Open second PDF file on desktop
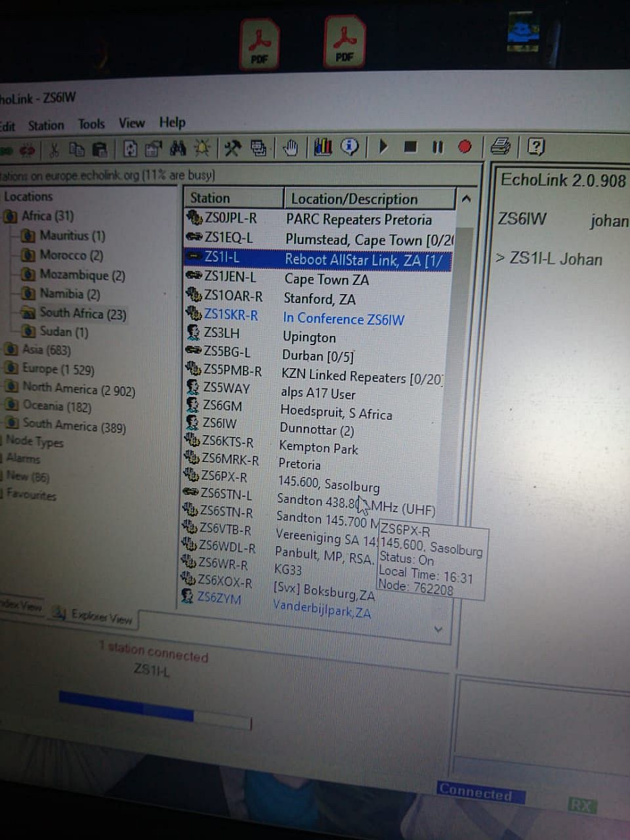This screenshot has height=840, width=630. coord(345,41)
